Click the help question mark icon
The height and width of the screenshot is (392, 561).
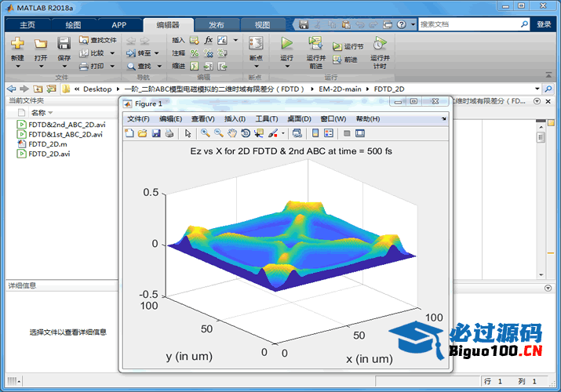pyautogui.click(x=402, y=24)
